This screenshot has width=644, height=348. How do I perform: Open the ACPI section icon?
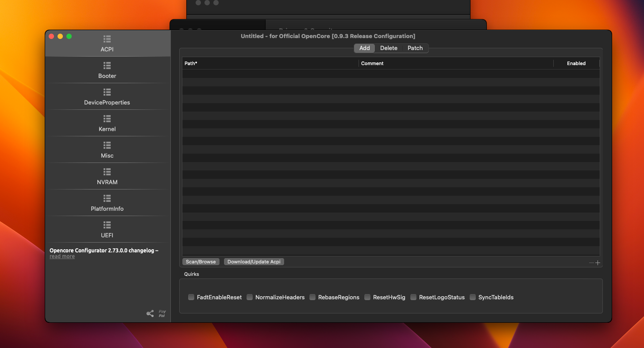[x=107, y=39]
